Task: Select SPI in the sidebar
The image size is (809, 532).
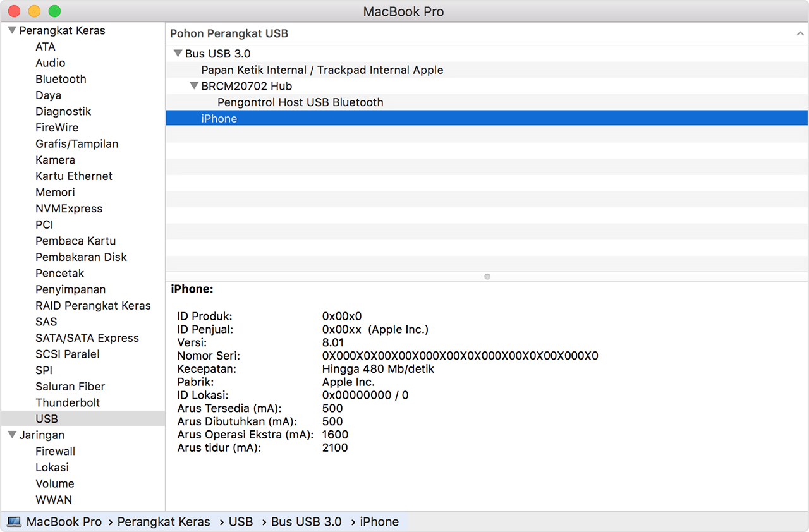Action: pyautogui.click(x=44, y=370)
